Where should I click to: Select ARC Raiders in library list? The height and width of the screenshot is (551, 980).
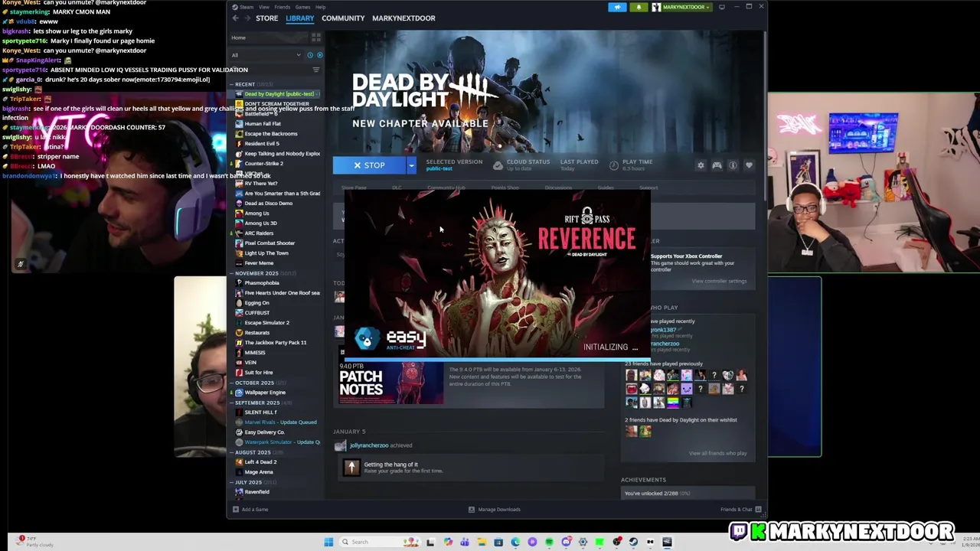coord(259,233)
